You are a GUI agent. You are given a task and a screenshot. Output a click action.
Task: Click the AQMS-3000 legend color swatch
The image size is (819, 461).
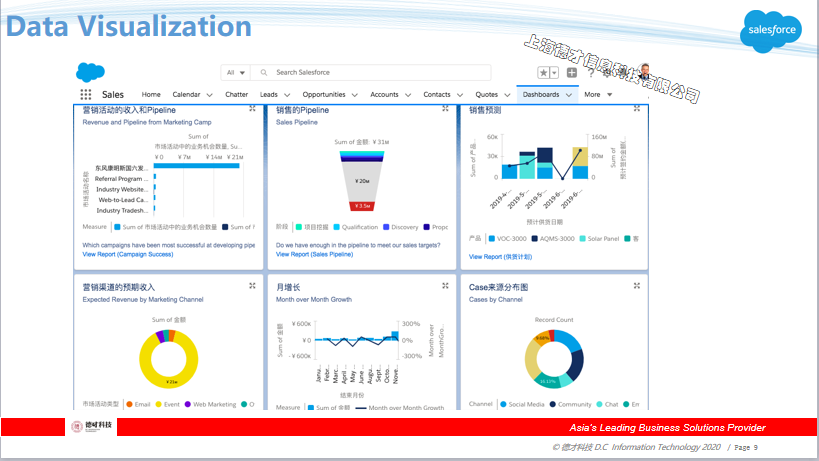point(534,239)
